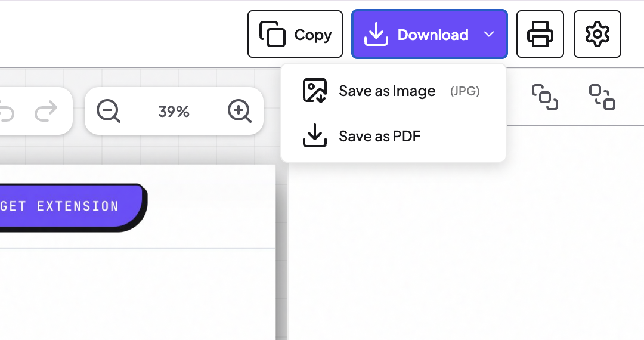Viewport: 644px width, 340px height.
Task: Click the image download icon beside Save as Image
Action: click(x=315, y=90)
